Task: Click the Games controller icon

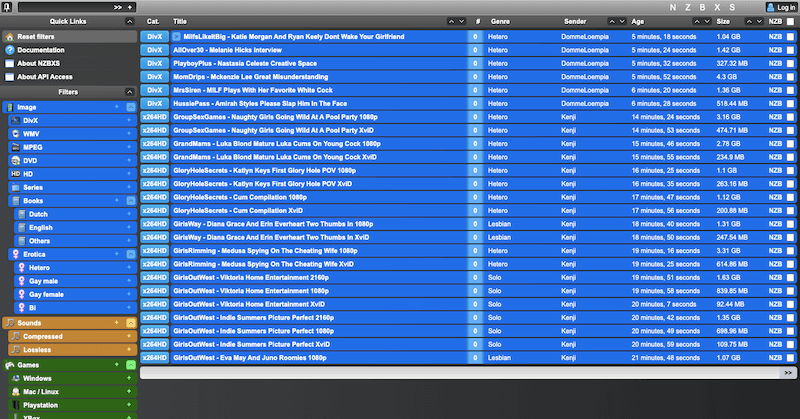Action: (x=9, y=365)
